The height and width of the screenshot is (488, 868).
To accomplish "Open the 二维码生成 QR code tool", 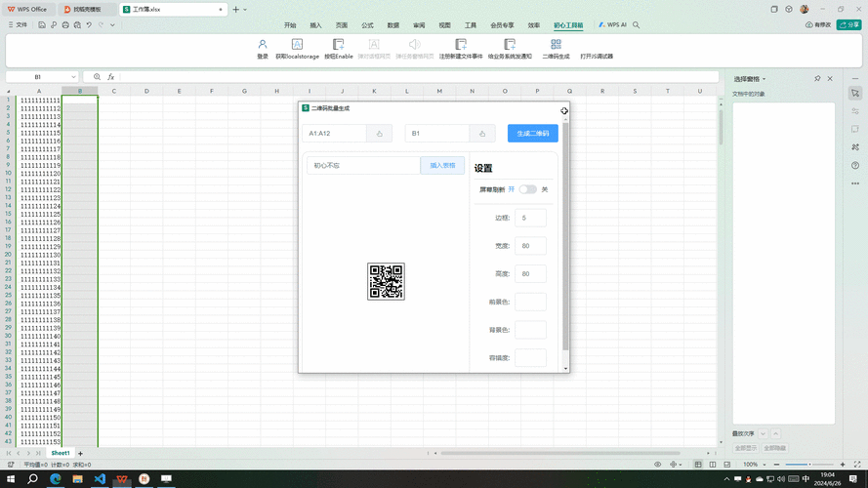I will pyautogui.click(x=556, y=49).
